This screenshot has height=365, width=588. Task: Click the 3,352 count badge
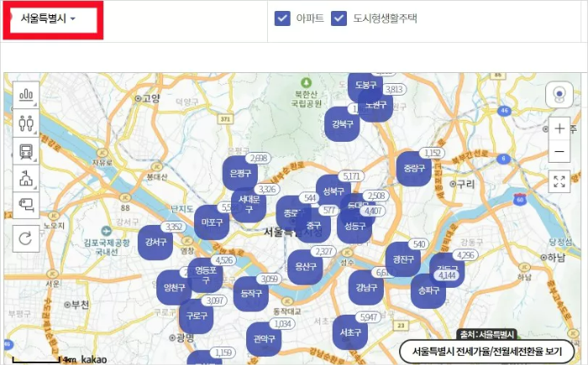click(174, 227)
